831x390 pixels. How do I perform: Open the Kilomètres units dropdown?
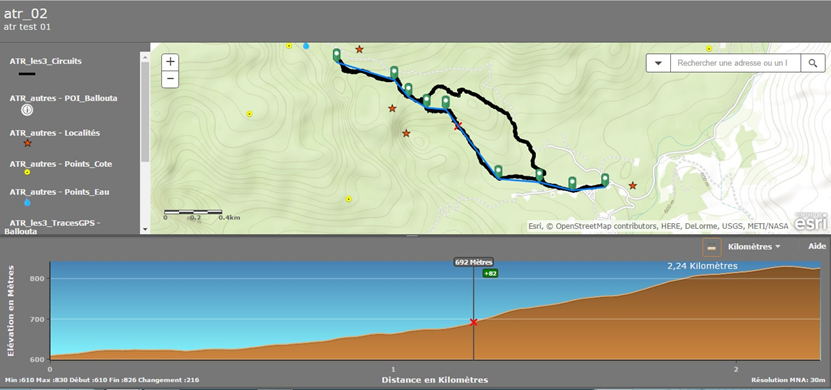click(754, 246)
